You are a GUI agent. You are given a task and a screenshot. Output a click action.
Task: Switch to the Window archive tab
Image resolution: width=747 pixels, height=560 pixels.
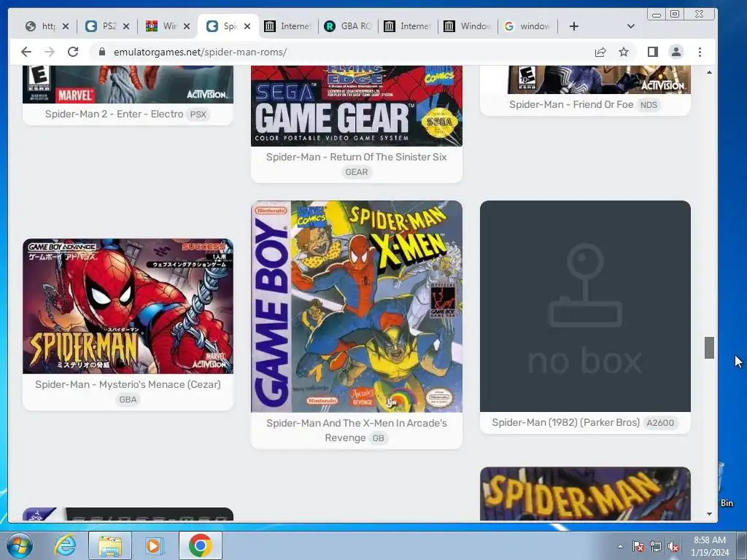point(468,26)
